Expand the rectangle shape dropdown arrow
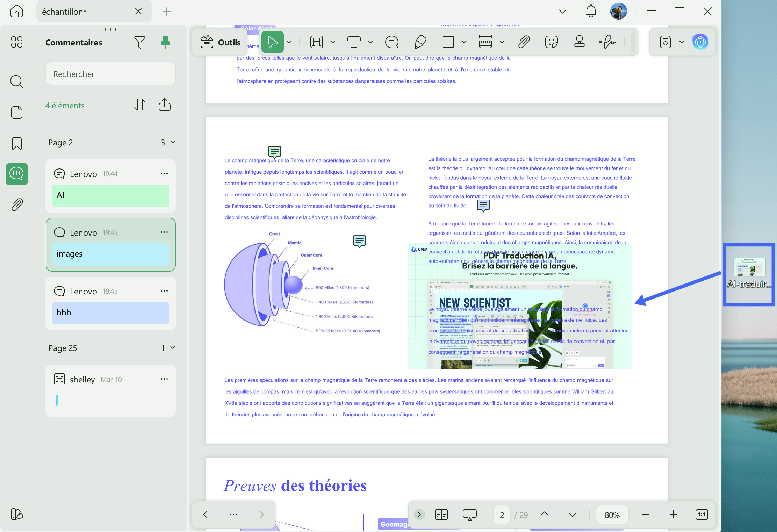The image size is (777, 532). [464, 42]
